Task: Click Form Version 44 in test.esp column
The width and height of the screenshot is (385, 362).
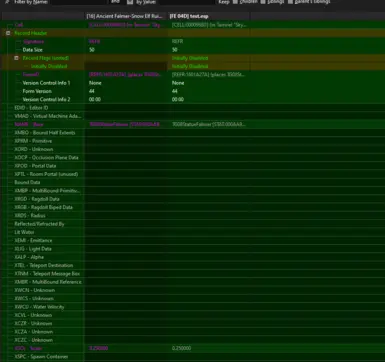Action: click(175, 91)
